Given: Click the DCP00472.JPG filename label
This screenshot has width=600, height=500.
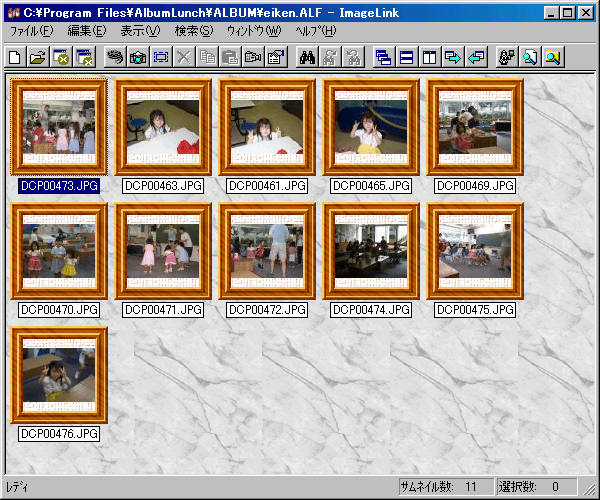Looking at the screenshot, I should coord(267,310).
